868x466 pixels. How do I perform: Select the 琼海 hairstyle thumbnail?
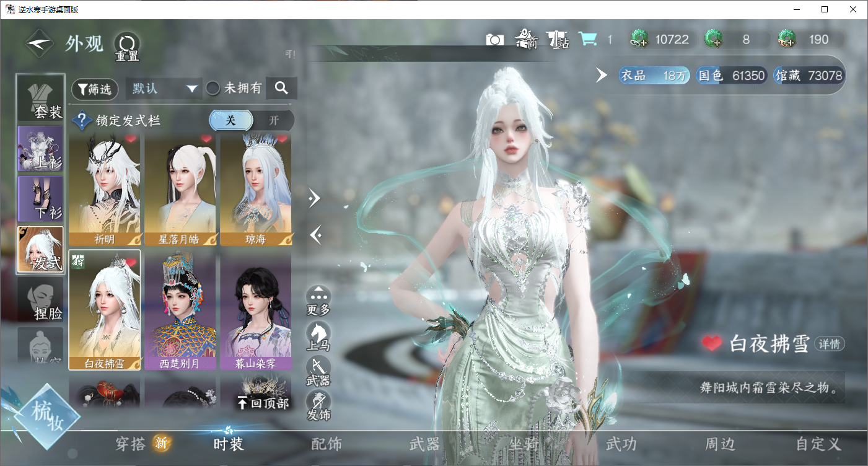(x=256, y=189)
